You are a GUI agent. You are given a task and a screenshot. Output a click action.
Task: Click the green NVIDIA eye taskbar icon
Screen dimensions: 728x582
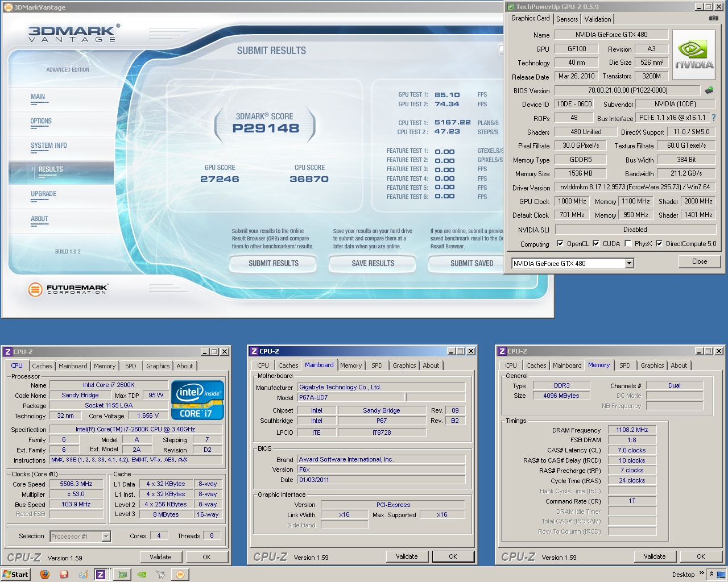(142, 575)
